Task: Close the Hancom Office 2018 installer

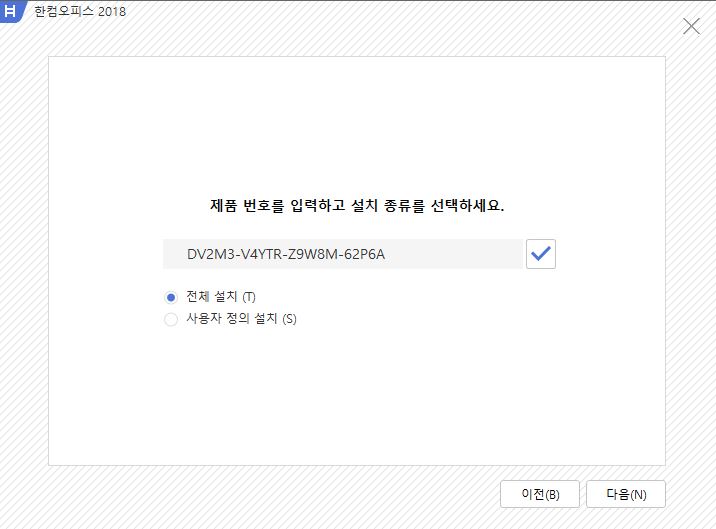Action: click(x=691, y=26)
